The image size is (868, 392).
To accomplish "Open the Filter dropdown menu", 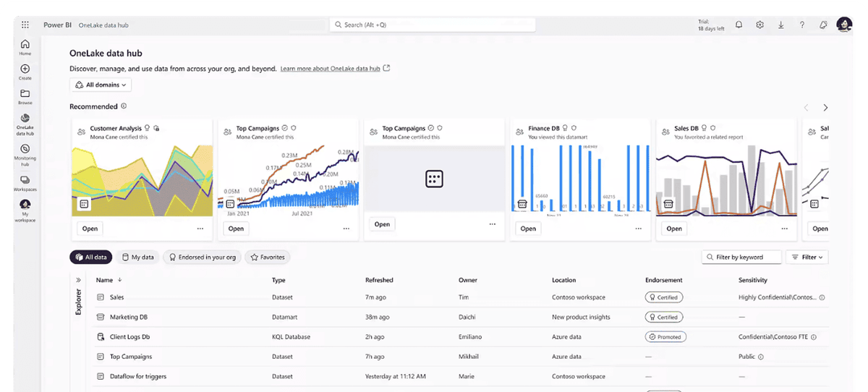I will click(x=807, y=257).
